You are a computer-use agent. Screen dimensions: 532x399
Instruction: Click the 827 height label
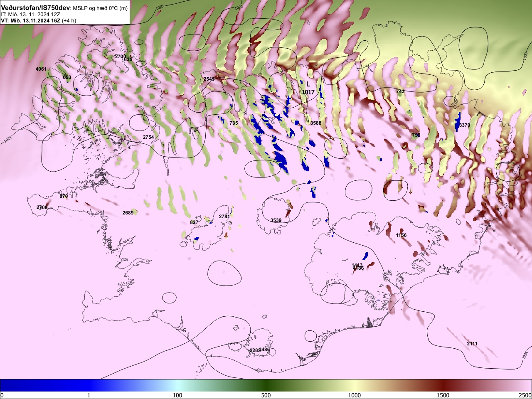click(194, 222)
